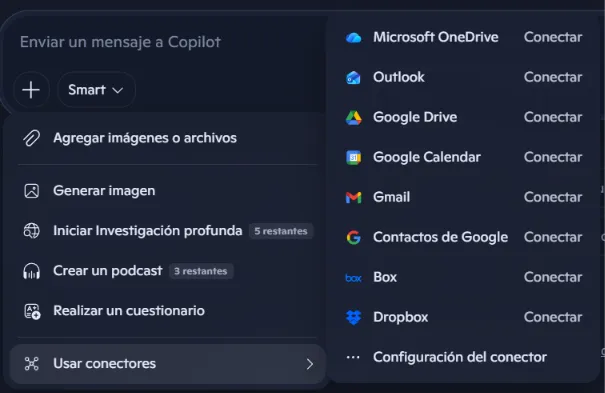
Task: Click the Dropbox logo icon
Action: [353, 318]
